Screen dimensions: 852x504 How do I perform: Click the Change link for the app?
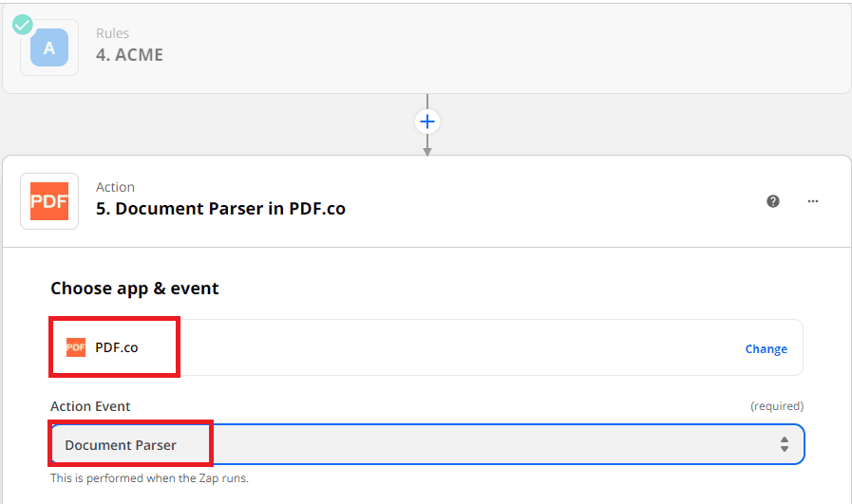tap(766, 348)
